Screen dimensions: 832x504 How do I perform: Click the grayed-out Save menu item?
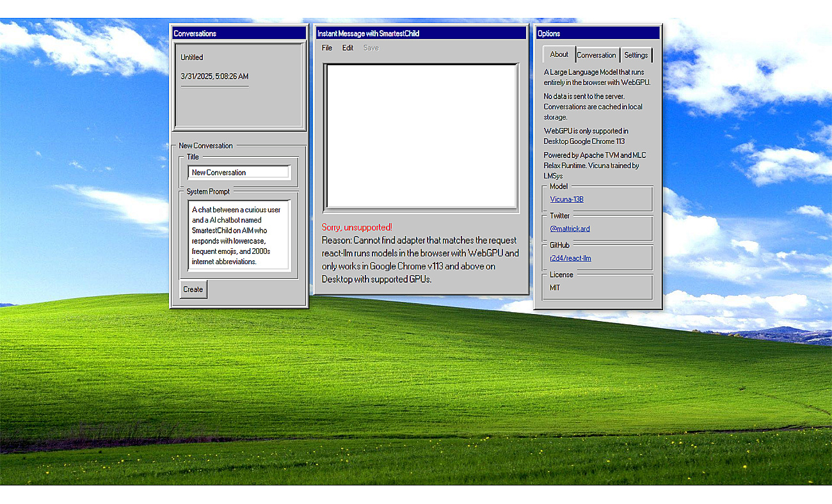point(371,48)
